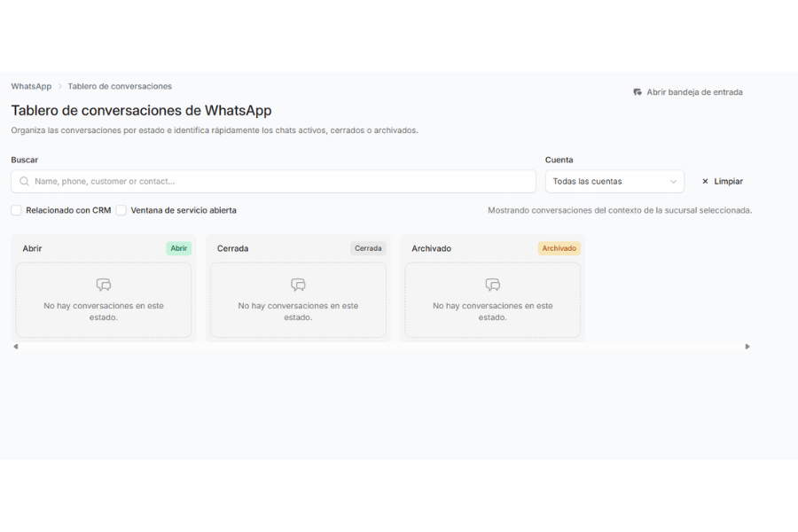Click the chevron arrow of the Cuenta selector
This screenshot has height=532, width=798.
(673, 182)
